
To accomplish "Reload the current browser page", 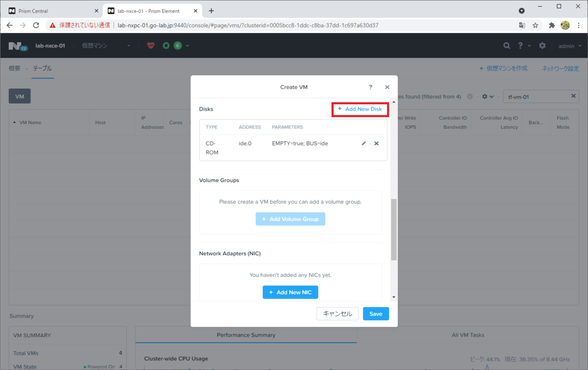I will (36, 25).
